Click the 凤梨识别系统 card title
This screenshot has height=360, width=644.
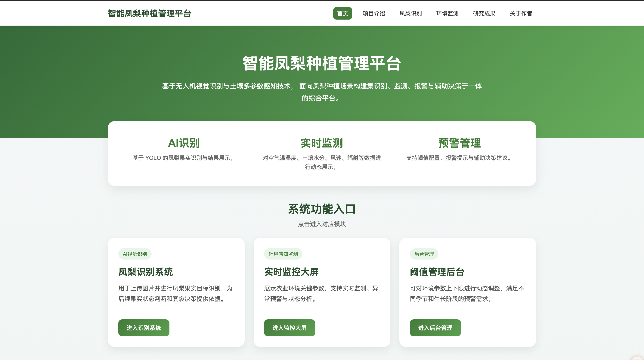point(145,272)
